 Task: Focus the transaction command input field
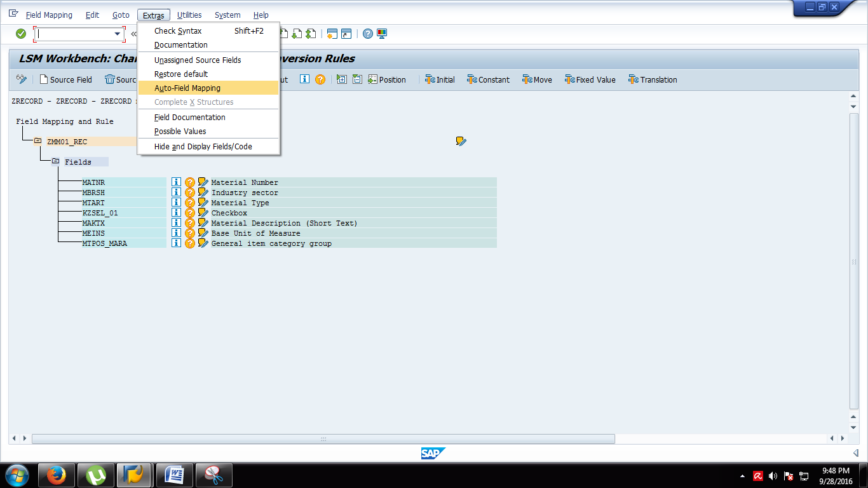[x=74, y=34]
